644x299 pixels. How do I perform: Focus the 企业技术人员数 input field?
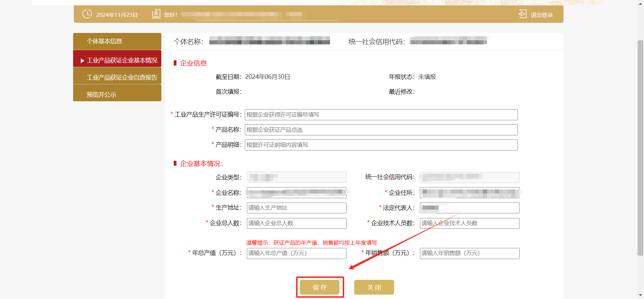point(469,223)
